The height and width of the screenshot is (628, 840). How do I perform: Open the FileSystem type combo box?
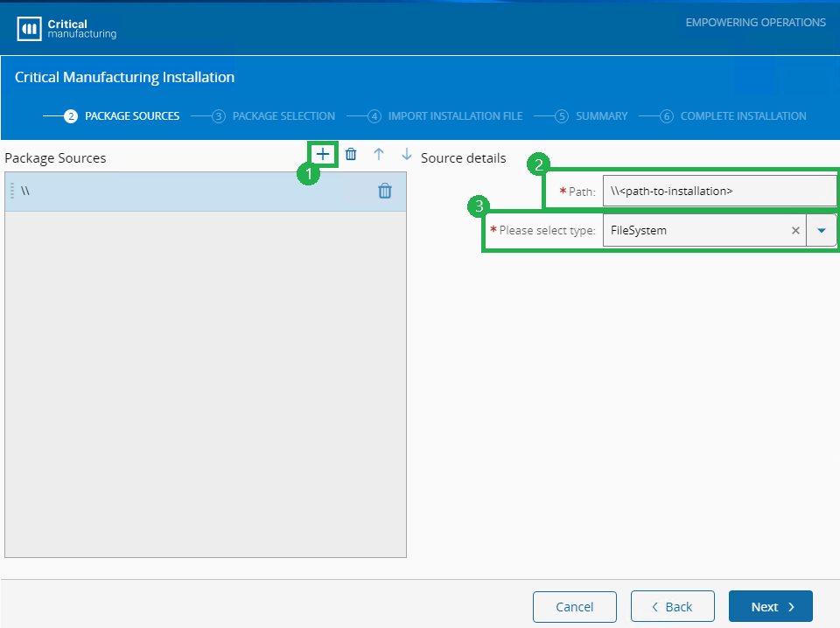691,231
